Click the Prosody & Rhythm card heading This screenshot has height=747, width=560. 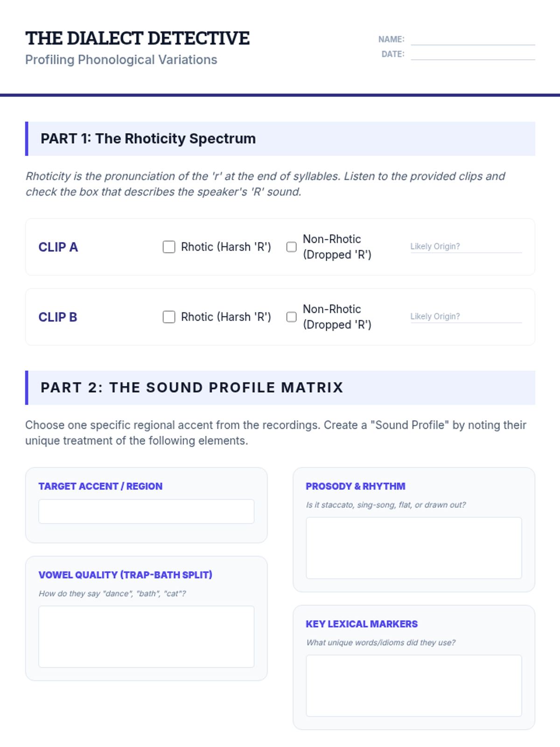pos(355,486)
